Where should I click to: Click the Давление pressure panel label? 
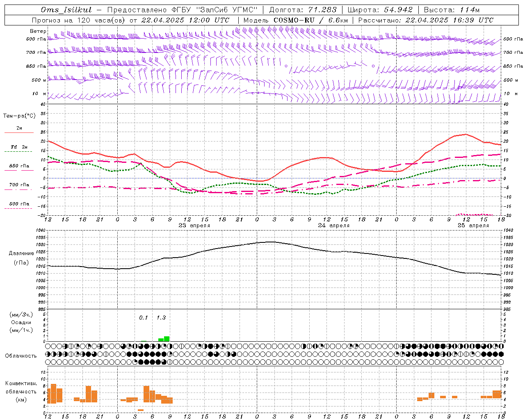pos(21,253)
